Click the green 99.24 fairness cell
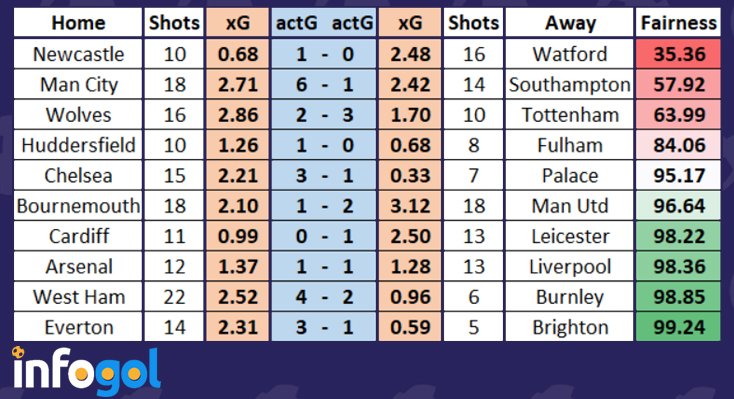The width and height of the screenshot is (734, 399). tap(678, 327)
